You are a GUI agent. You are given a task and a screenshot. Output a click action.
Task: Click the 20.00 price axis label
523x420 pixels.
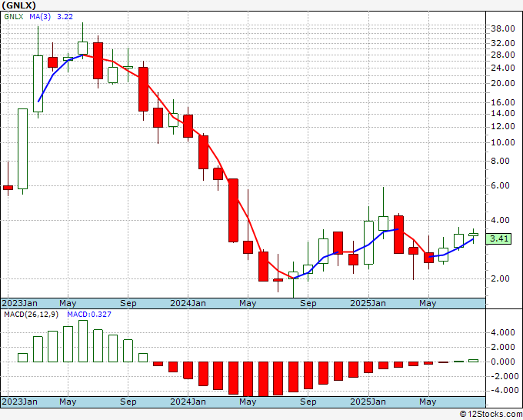click(503, 83)
